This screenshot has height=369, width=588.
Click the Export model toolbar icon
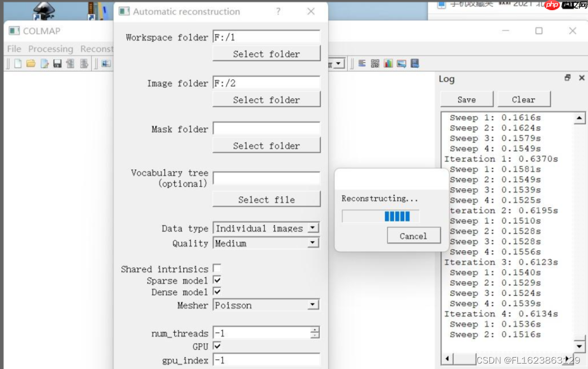84,64
